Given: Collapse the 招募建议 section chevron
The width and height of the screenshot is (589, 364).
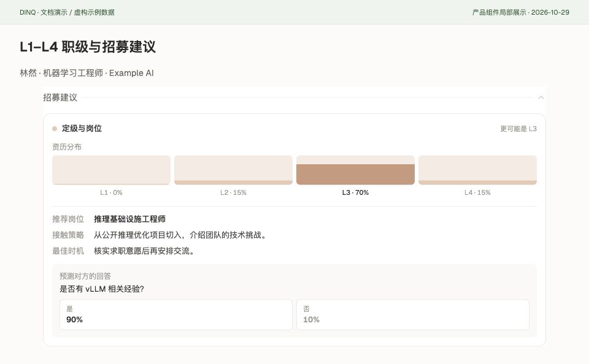Looking at the screenshot, I should point(541,97).
